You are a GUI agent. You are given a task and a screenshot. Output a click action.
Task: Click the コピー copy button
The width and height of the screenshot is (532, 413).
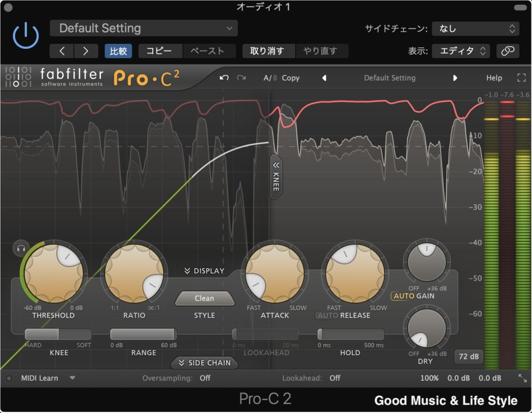pos(161,51)
